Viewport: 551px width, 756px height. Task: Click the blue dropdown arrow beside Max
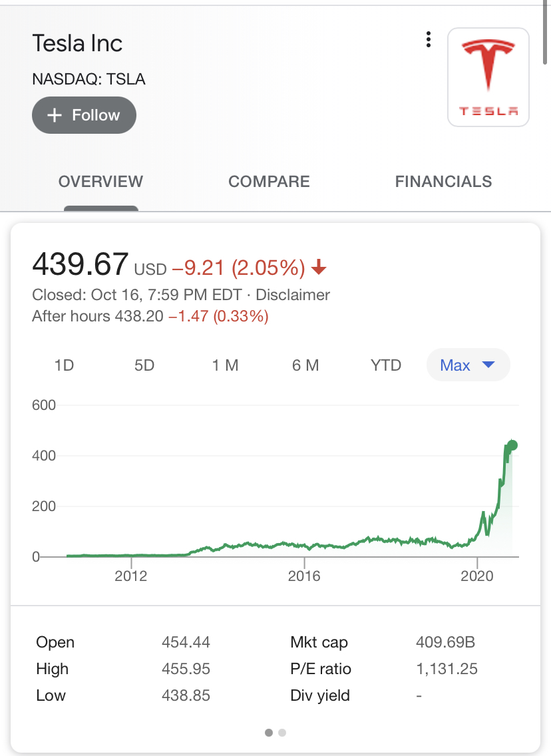[x=488, y=365]
